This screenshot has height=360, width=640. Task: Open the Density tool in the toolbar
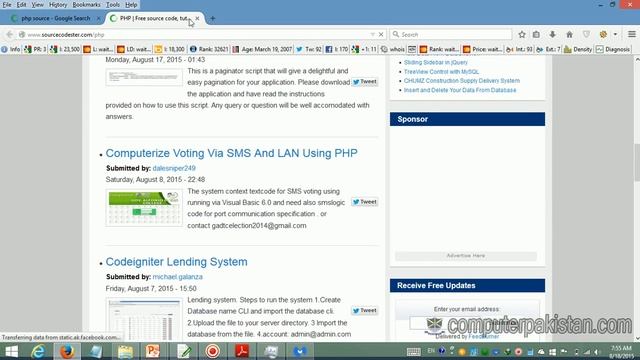coord(578,49)
